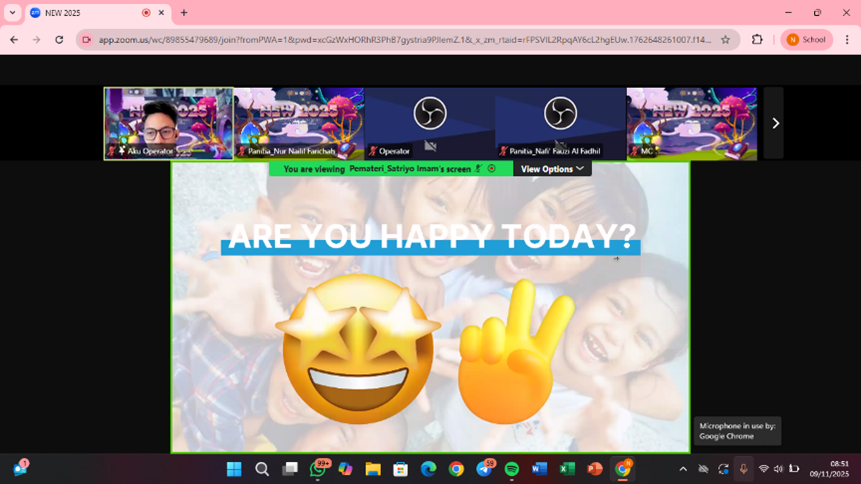Expand the system tray hidden icons chevron
Viewport: 861px width, 484px height.
(x=683, y=469)
